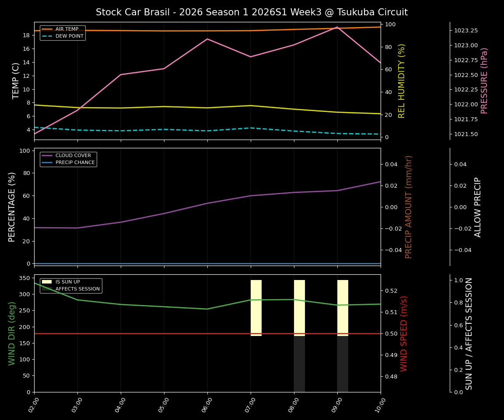Click the DEW POINT dashed legend sample
504x420 pixels.
tap(48, 36)
